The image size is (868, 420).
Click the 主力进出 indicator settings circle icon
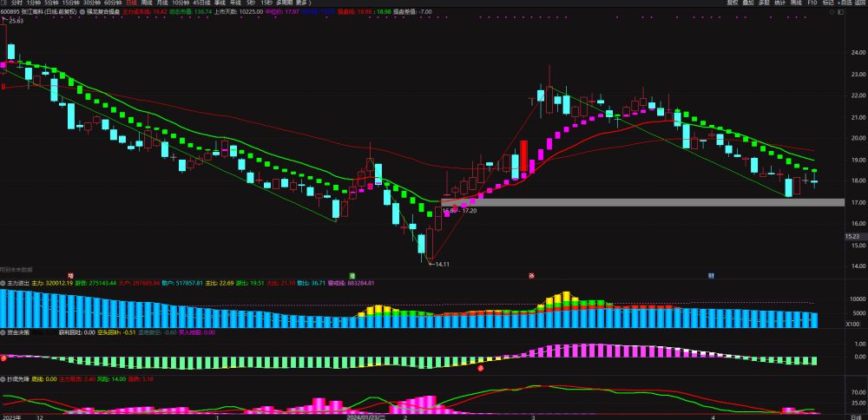[x=3, y=283]
